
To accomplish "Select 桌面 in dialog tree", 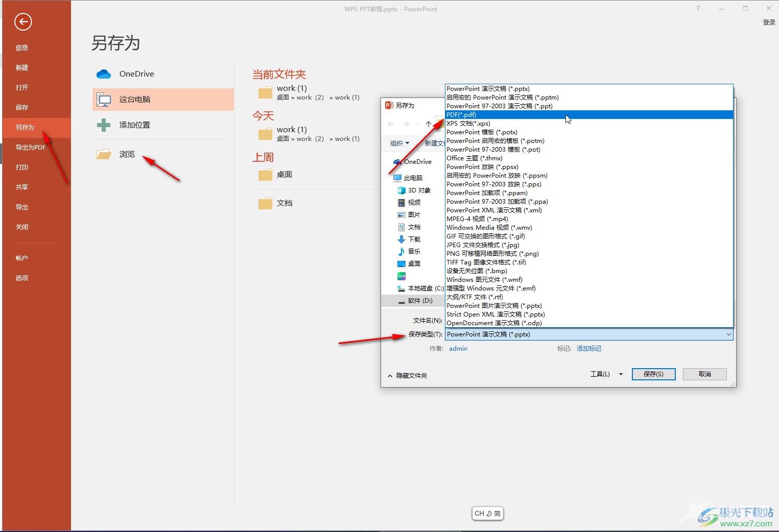I will click(409, 264).
